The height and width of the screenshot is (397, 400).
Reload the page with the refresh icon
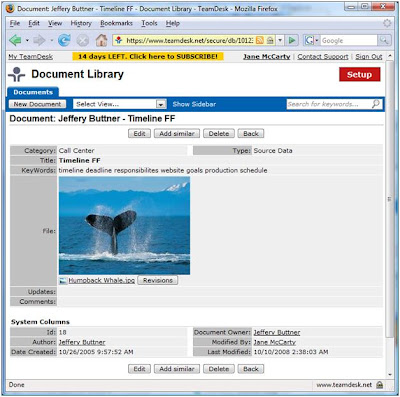coord(64,41)
